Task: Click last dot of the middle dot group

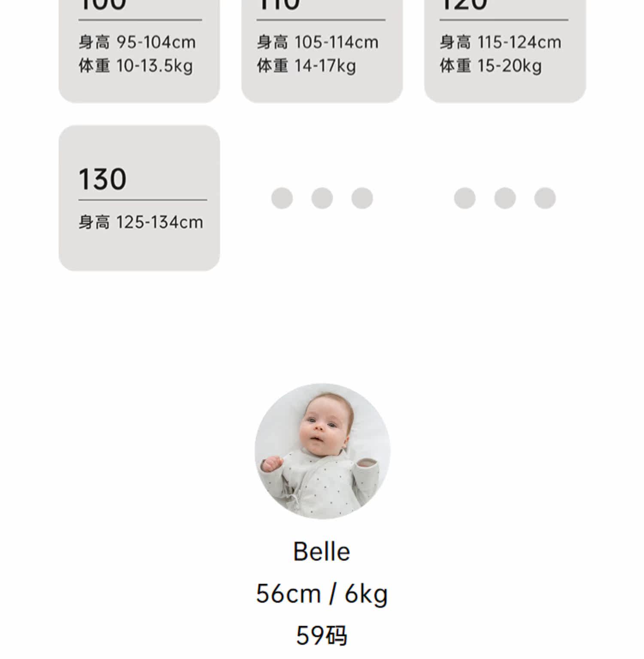Action: coord(362,198)
